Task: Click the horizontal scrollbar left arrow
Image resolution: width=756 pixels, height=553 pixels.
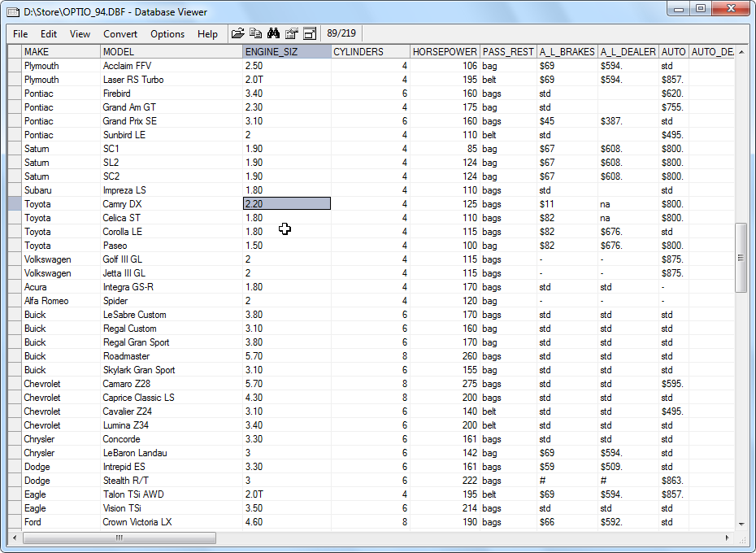Action: tap(15, 538)
